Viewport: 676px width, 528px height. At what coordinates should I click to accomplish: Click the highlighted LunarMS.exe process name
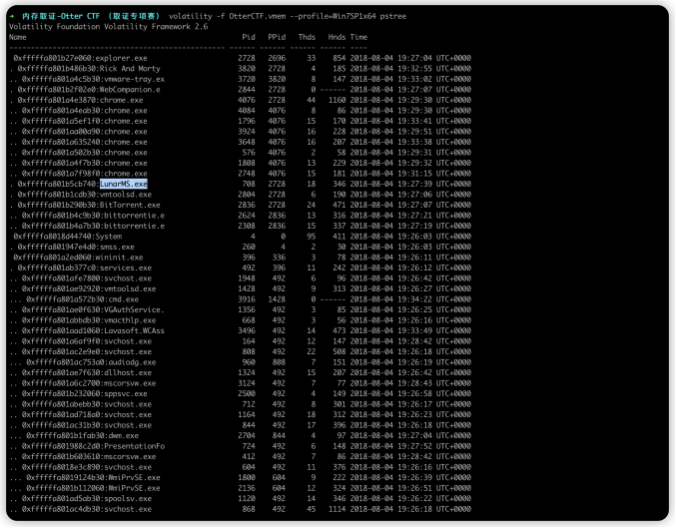pos(123,184)
